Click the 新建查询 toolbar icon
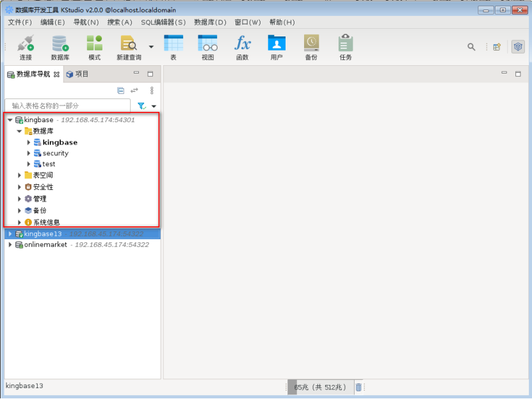This screenshot has height=399, width=532. coord(129,47)
